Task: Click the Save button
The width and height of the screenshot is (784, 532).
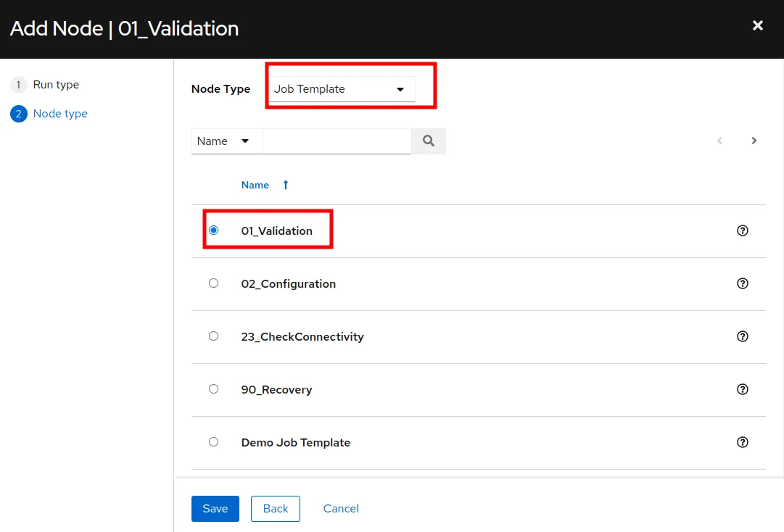Action: click(x=215, y=509)
